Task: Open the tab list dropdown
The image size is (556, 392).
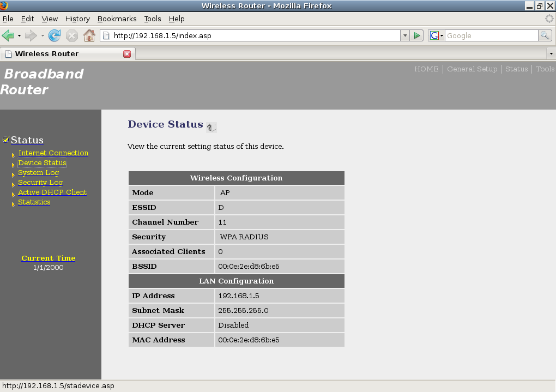Action: (551, 54)
